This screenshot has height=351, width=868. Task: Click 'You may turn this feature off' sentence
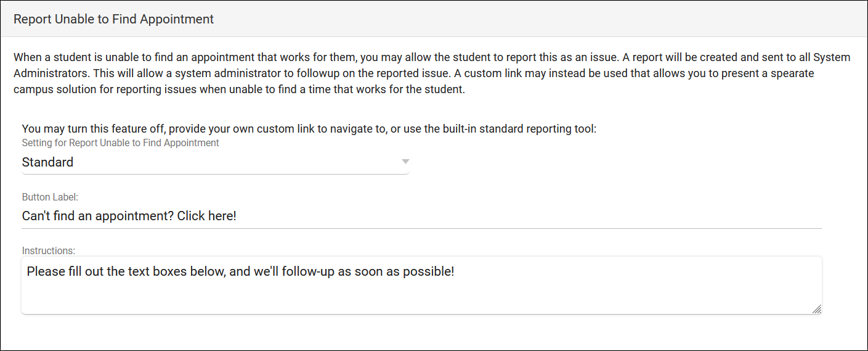(94, 129)
